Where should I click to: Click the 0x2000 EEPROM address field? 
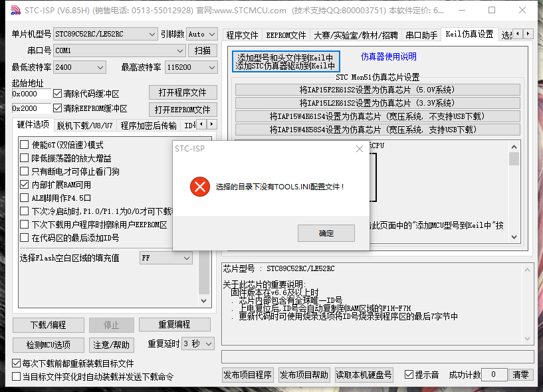point(31,108)
